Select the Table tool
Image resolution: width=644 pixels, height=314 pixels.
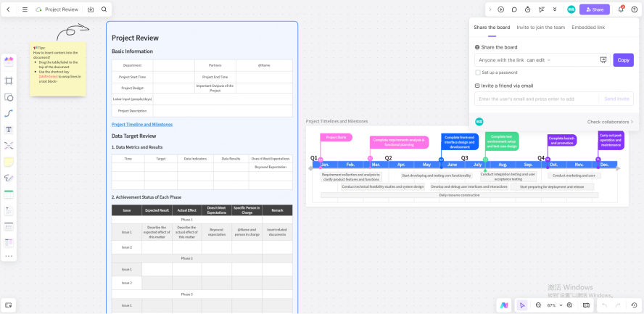(x=9, y=194)
